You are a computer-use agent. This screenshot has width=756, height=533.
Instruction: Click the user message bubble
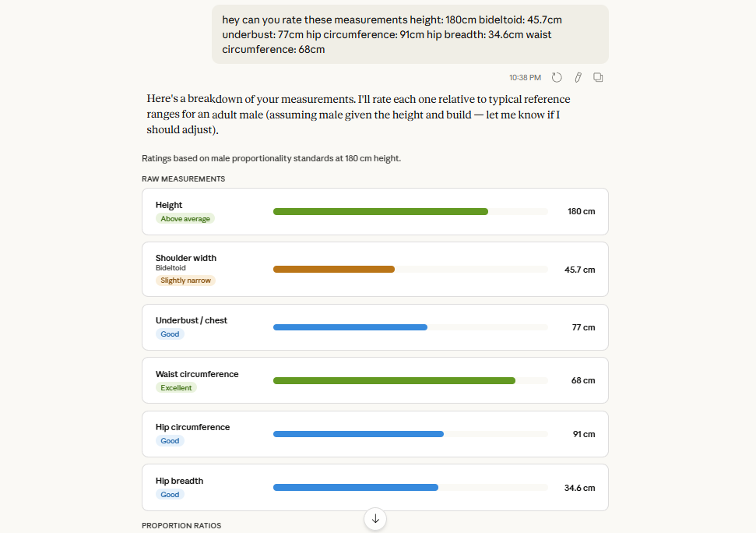pyautogui.click(x=410, y=34)
